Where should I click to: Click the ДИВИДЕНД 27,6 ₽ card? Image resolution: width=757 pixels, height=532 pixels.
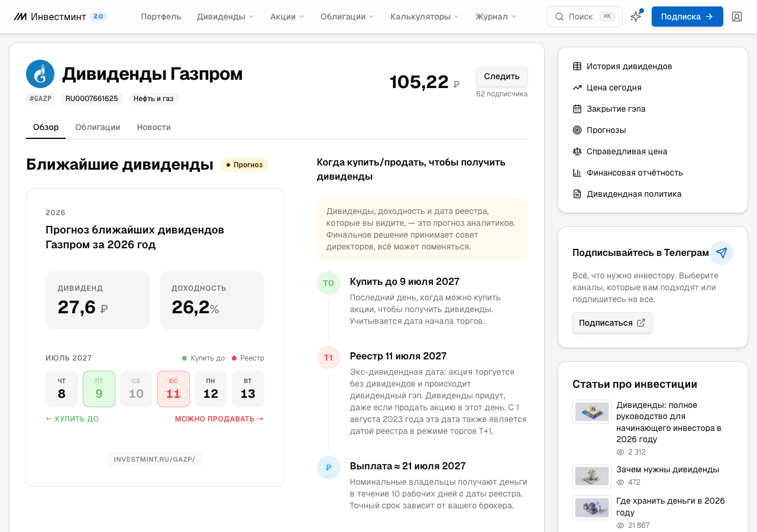[98, 300]
